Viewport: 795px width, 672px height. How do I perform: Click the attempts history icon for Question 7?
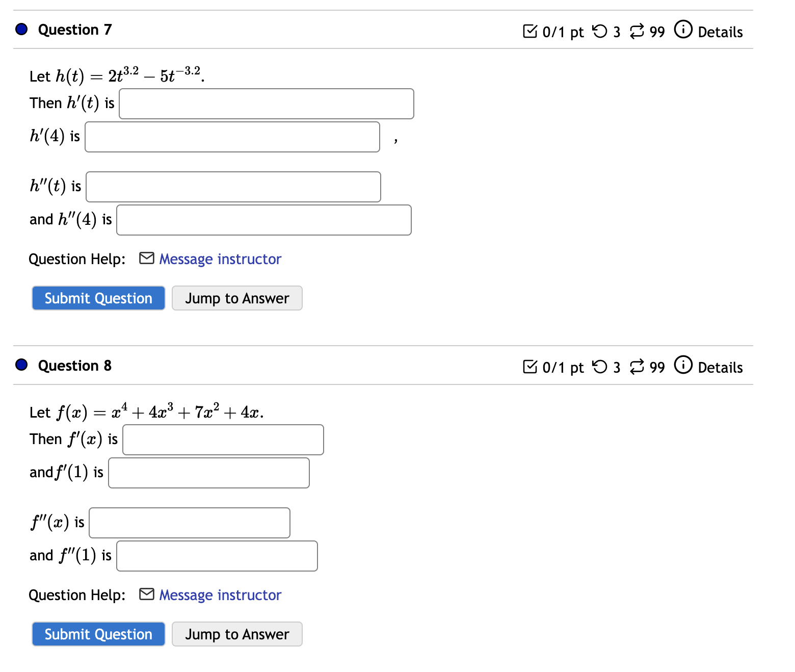point(636,31)
